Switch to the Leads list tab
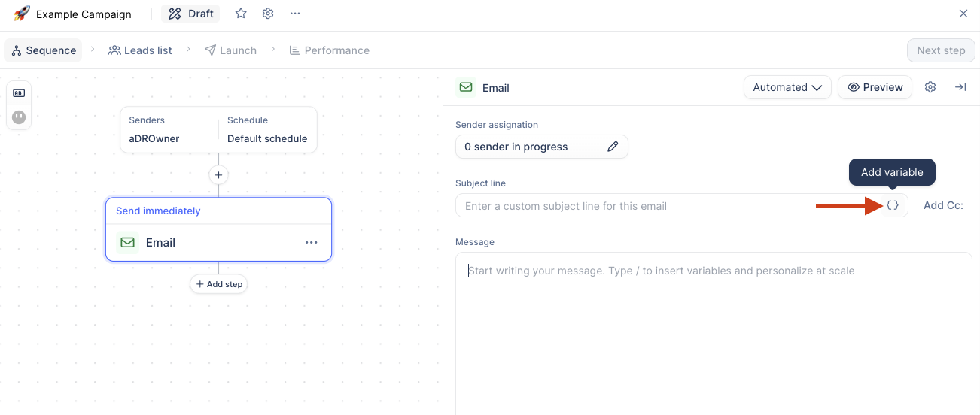This screenshot has width=980, height=415. point(140,50)
